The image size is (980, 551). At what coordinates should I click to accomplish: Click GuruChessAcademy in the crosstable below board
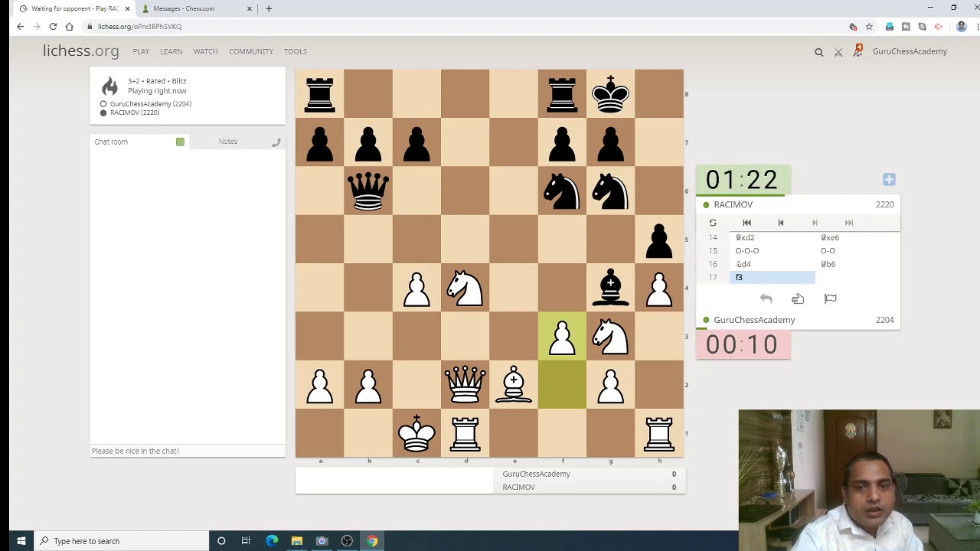536,474
